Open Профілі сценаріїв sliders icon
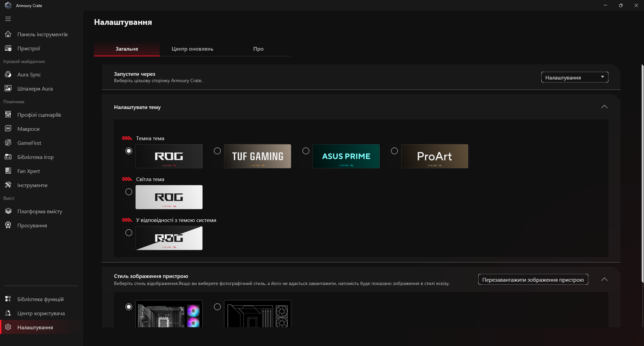 click(8, 115)
